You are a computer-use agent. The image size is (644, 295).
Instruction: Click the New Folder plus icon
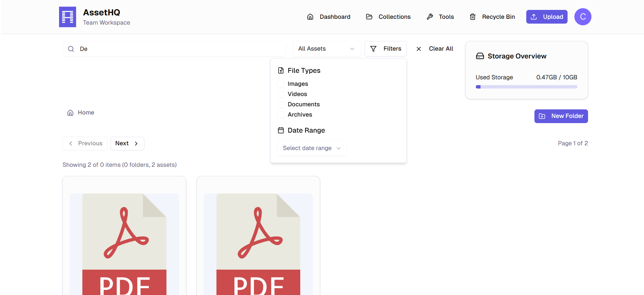pos(542,116)
